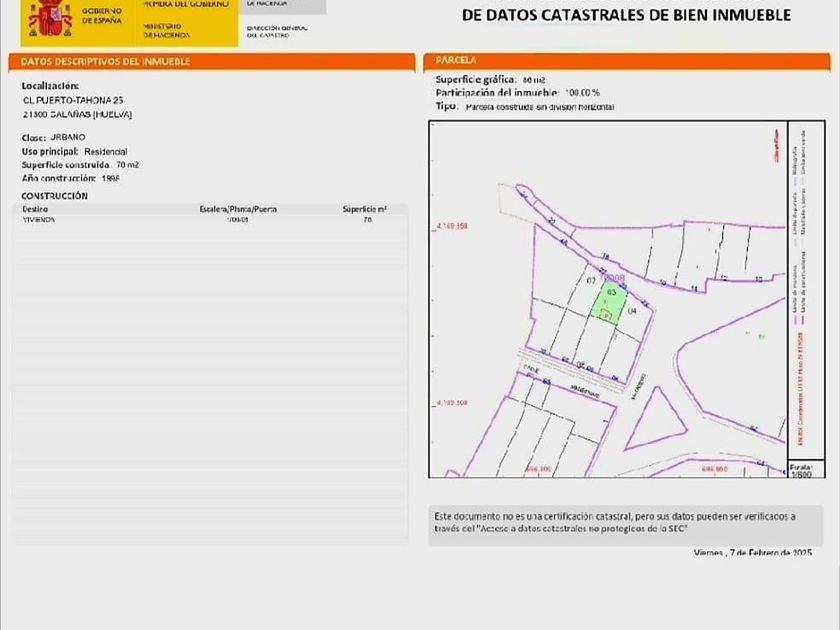Click the 'CONSTRUCCIÓN' heading
The image size is (840, 630).
click(54, 196)
